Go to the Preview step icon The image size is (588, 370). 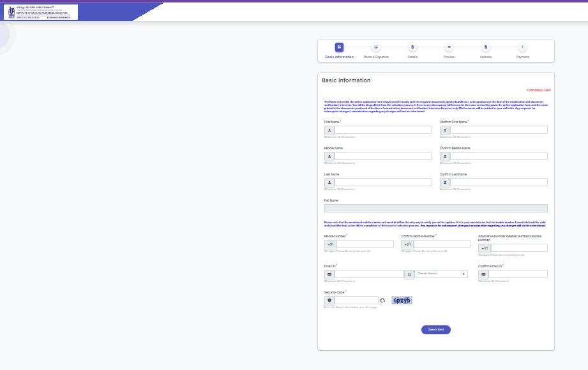(x=449, y=47)
